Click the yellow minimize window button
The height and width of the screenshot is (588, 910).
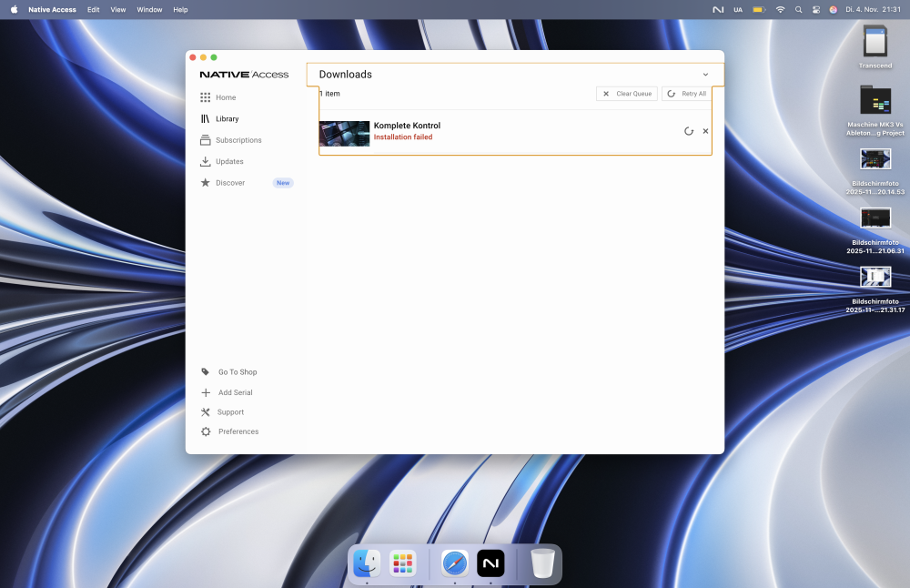(x=203, y=57)
